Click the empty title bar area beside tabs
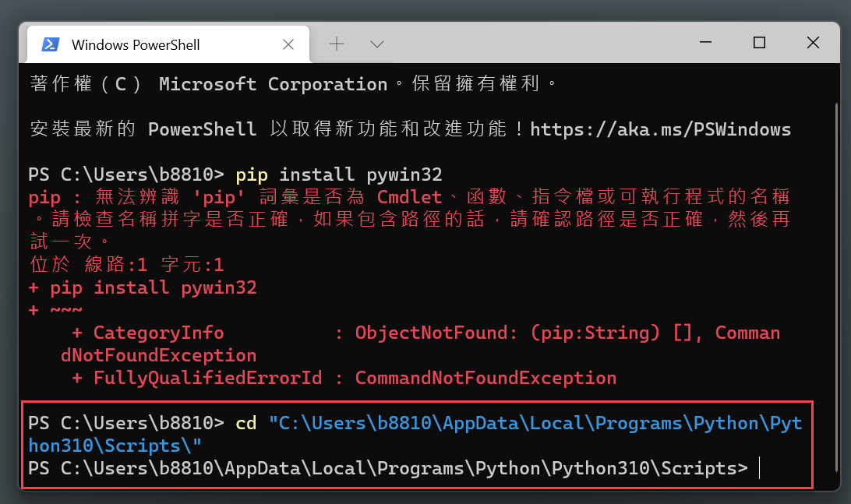This screenshot has height=504, width=851. [x=537, y=44]
